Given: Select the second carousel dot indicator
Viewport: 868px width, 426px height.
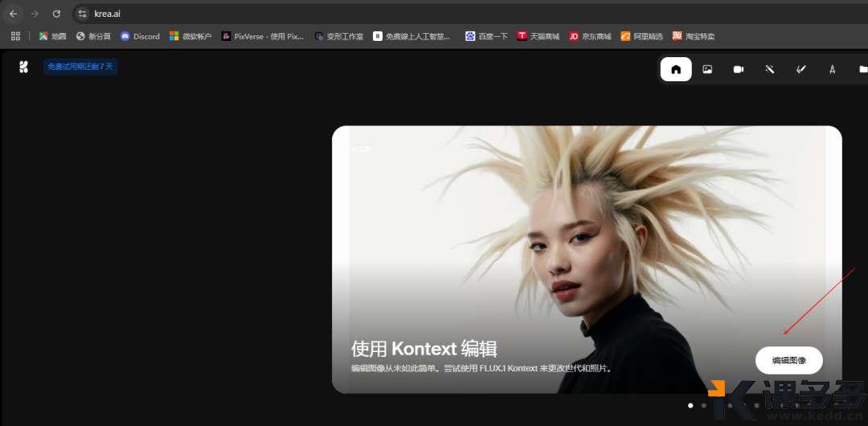Looking at the screenshot, I should point(703,405).
